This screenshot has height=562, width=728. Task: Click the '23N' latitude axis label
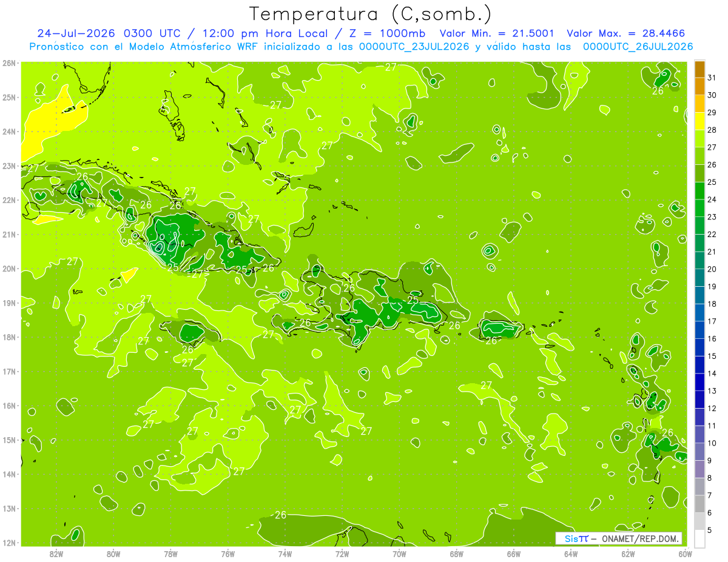[9, 166]
